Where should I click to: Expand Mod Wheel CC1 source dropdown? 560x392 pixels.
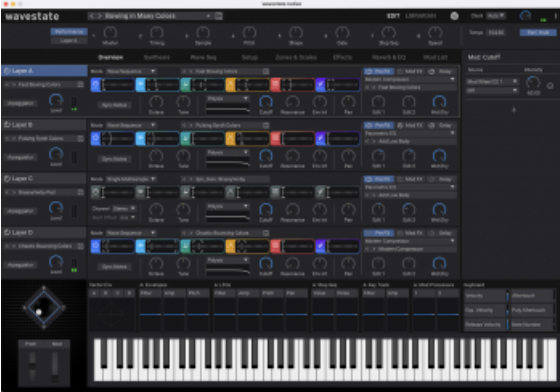pos(492,81)
